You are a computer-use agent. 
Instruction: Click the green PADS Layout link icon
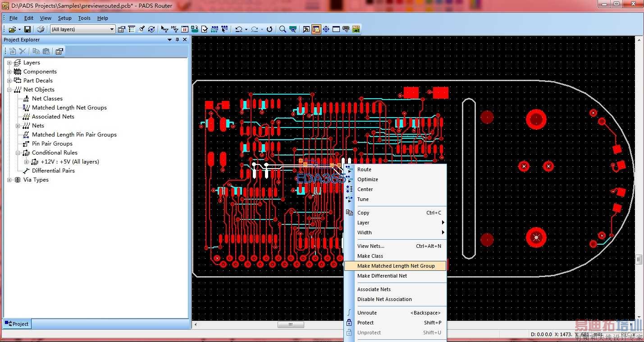coord(356,29)
